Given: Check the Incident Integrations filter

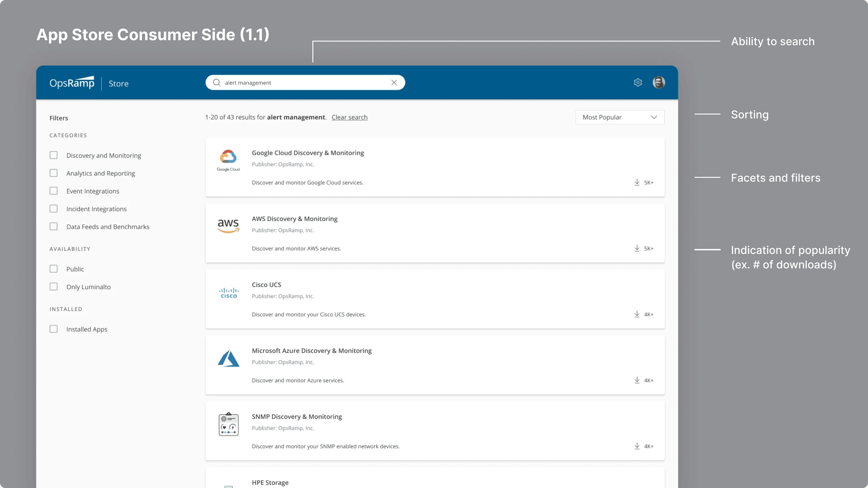Looking at the screenshot, I should pyautogui.click(x=54, y=209).
